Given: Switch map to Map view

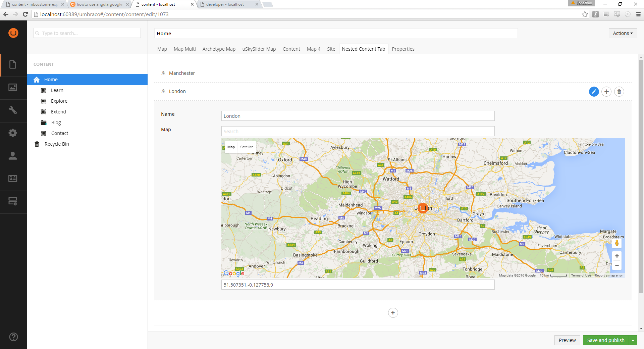Looking at the screenshot, I should 231,147.
